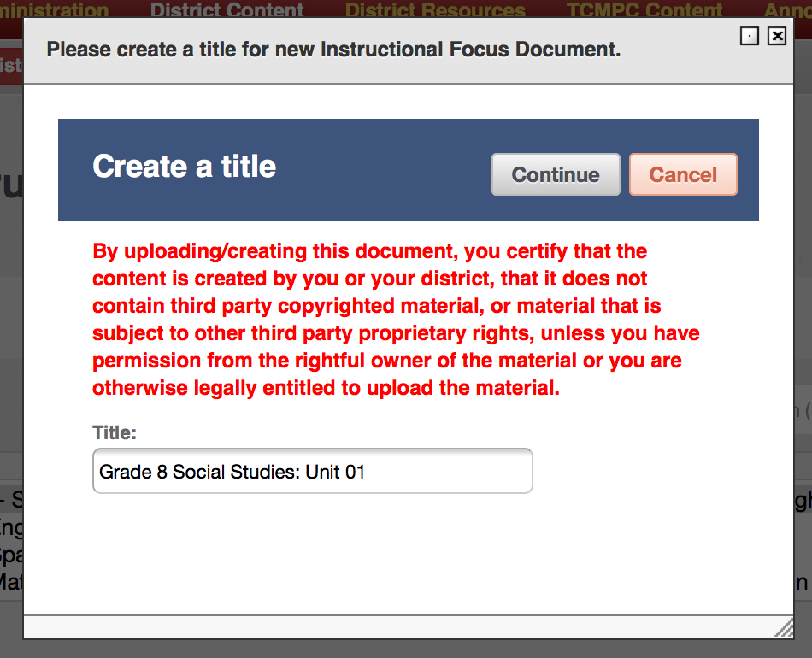Click the dialog title bar text
Image resolution: width=812 pixels, height=658 pixels.
333,50
